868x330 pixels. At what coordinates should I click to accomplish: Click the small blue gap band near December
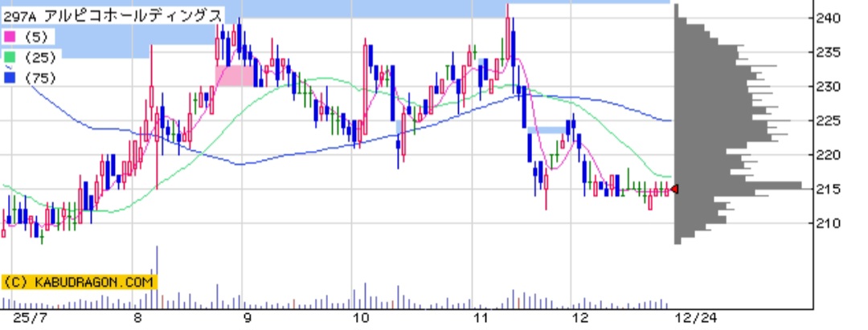548,130
